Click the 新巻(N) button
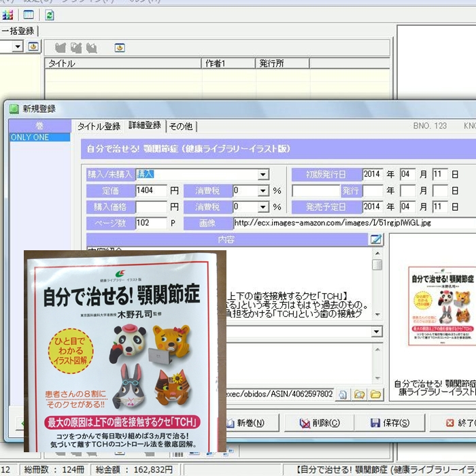The image size is (476, 476). click(252, 423)
